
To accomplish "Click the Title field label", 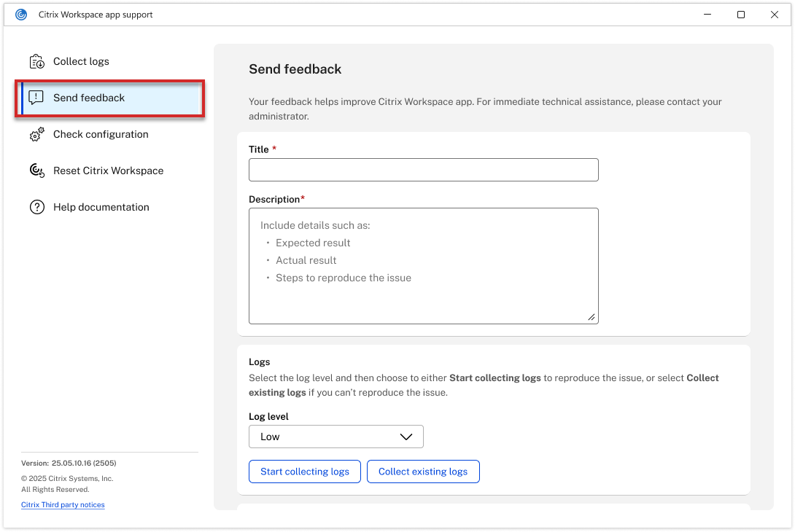I will point(259,149).
